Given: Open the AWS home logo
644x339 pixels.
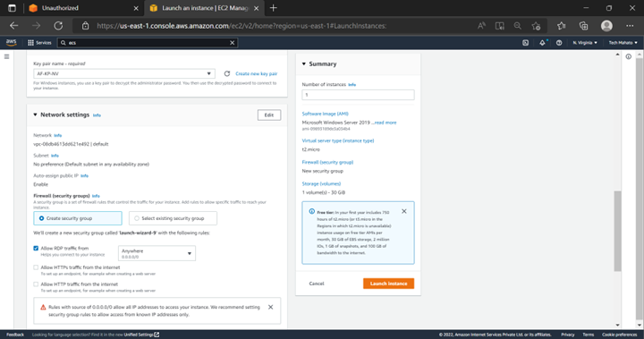Looking at the screenshot, I should [11, 43].
